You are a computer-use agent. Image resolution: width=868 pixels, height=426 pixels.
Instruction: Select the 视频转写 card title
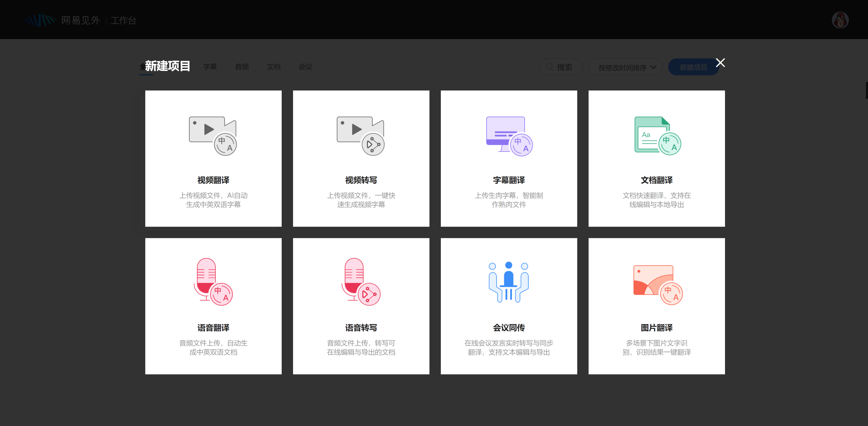click(361, 180)
